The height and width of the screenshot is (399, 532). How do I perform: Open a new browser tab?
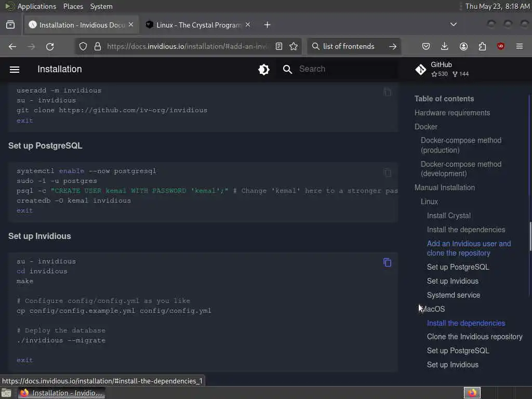tap(268, 25)
